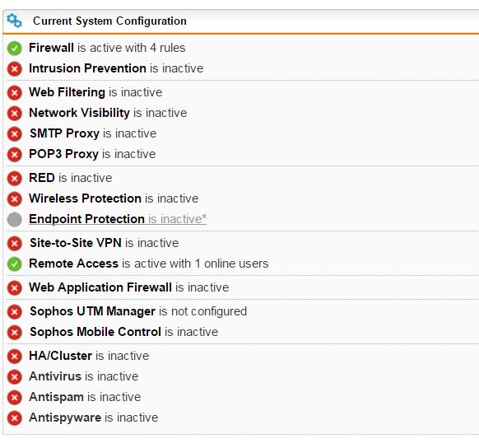Select the Sophos Mobile Control entry
The width and height of the screenshot is (479, 448).
click(124, 332)
